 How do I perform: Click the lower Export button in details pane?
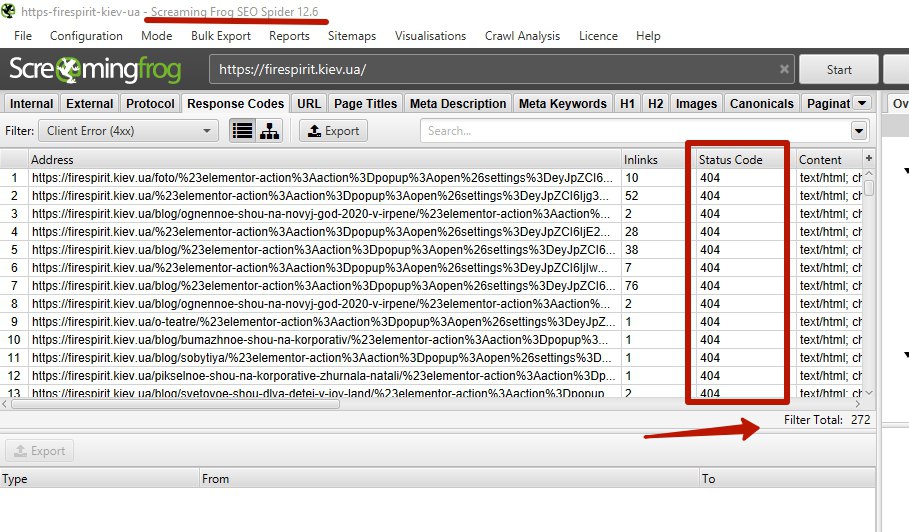(39, 451)
